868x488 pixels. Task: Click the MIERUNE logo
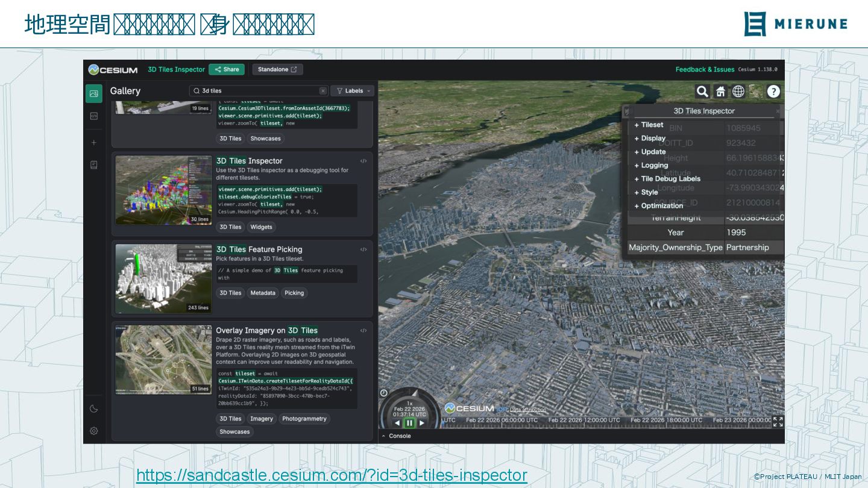click(795, 23)
